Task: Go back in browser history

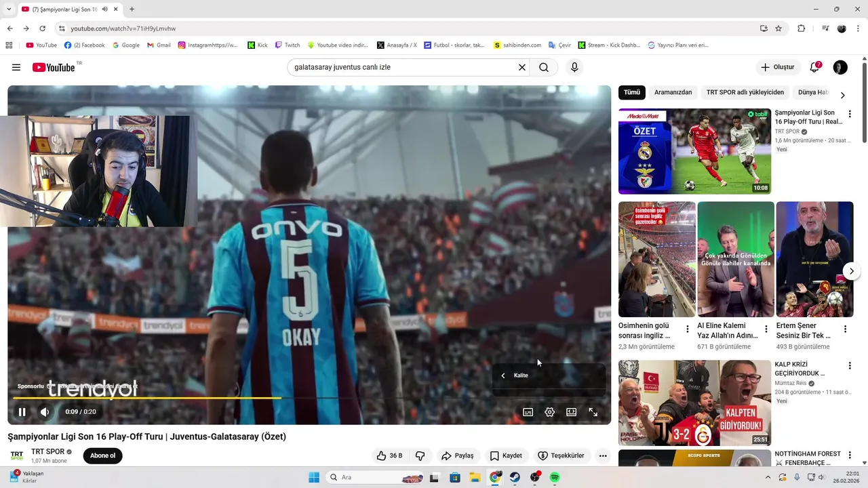Action: coord(9,28)
